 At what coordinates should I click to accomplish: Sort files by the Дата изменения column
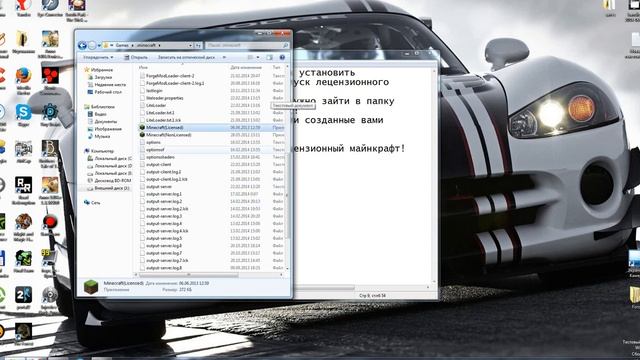245,67
